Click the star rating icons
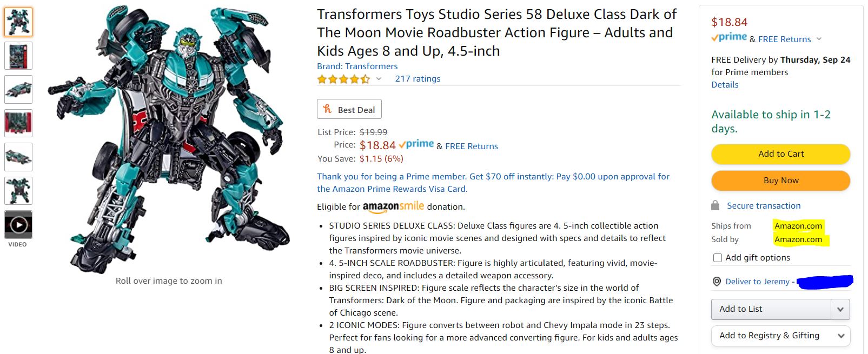The width and height of the screenshot is (868, 354). [x=343, y=79]
